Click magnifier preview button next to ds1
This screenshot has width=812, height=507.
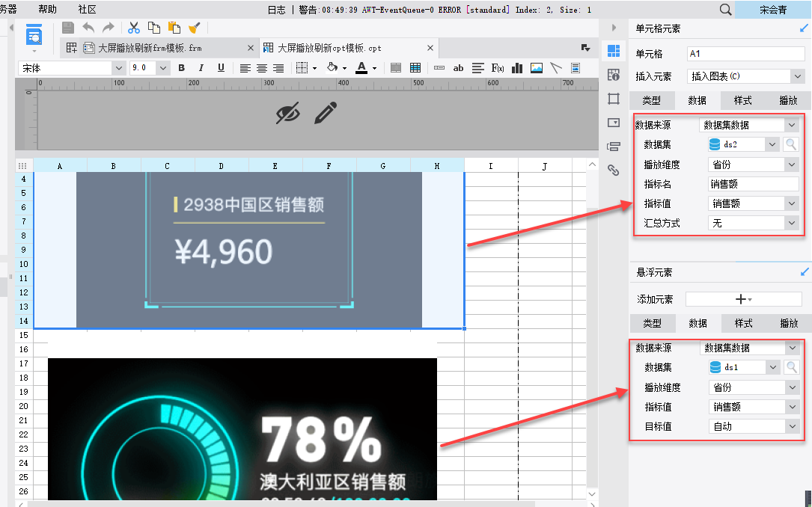tap(792, 367)
